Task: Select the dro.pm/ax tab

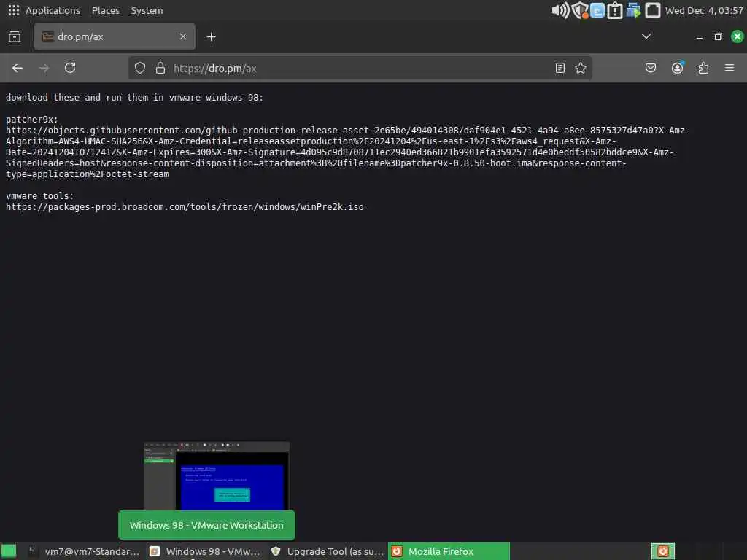Action: click(x=115, y=36)
